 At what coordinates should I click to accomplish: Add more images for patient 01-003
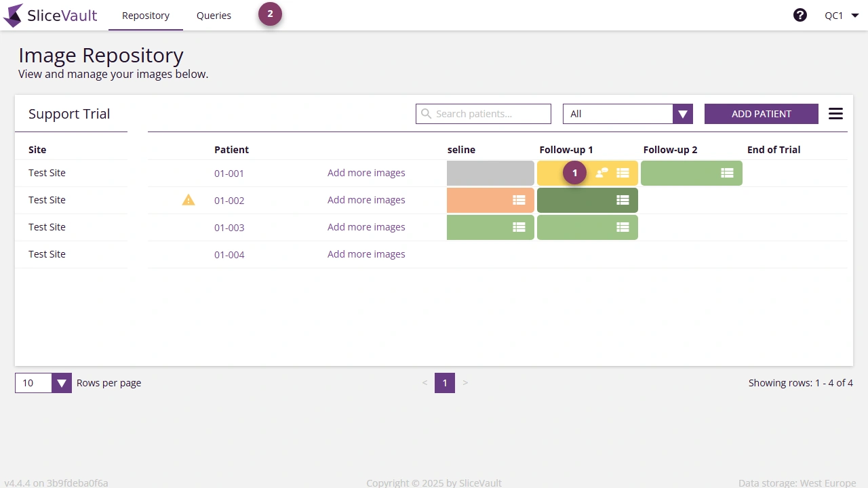click(366, 227)
